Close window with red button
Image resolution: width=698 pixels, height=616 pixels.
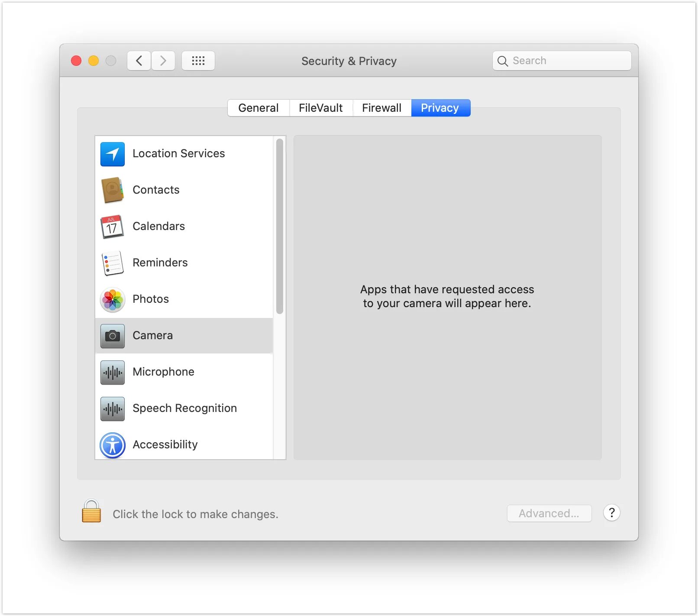coord(76,61)
